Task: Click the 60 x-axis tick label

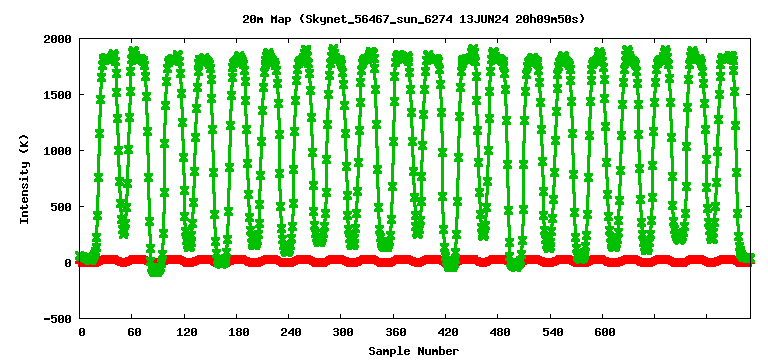Action: (134, 332)
